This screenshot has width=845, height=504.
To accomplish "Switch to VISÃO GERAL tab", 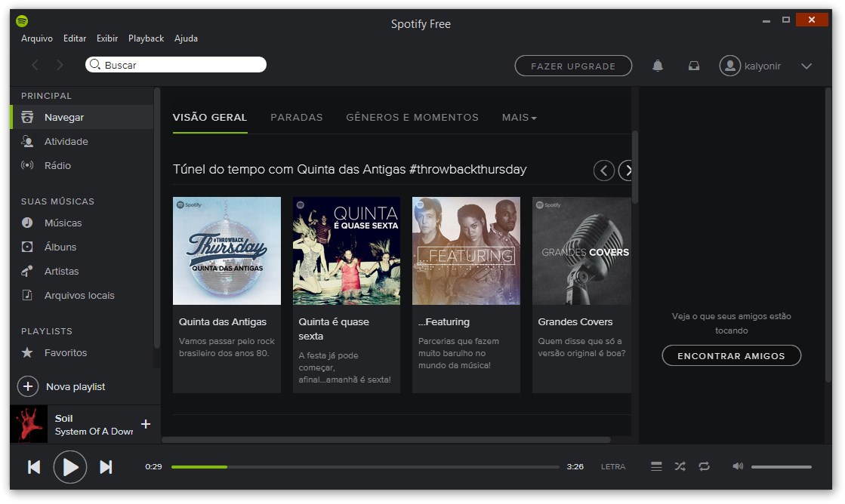I will click(x=210, y=118).
